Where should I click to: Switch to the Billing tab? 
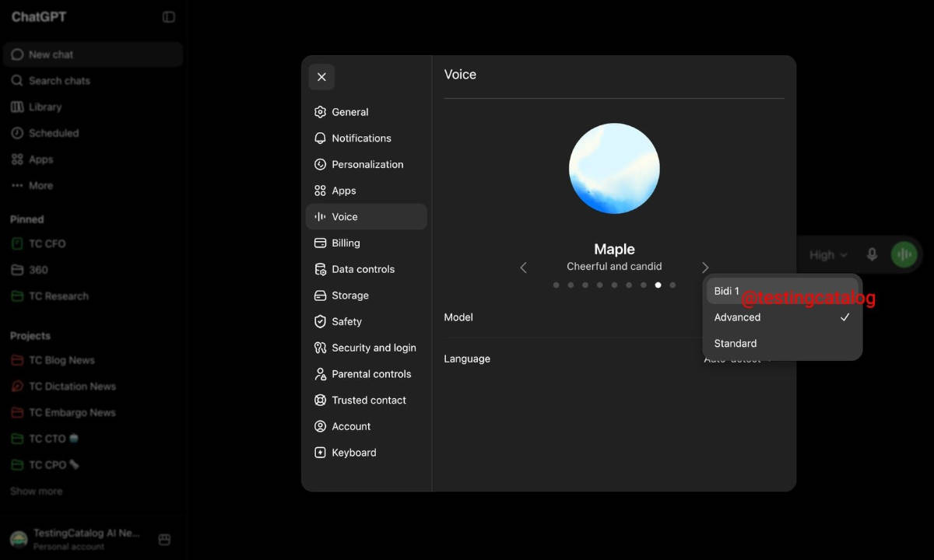tap(367, 243)
